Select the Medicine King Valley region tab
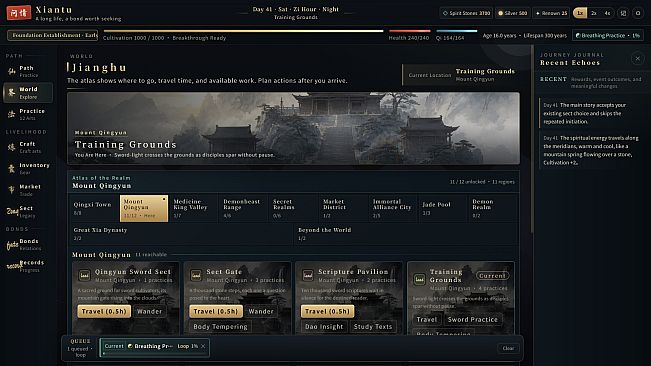651x366 pixels. (193, 208)
